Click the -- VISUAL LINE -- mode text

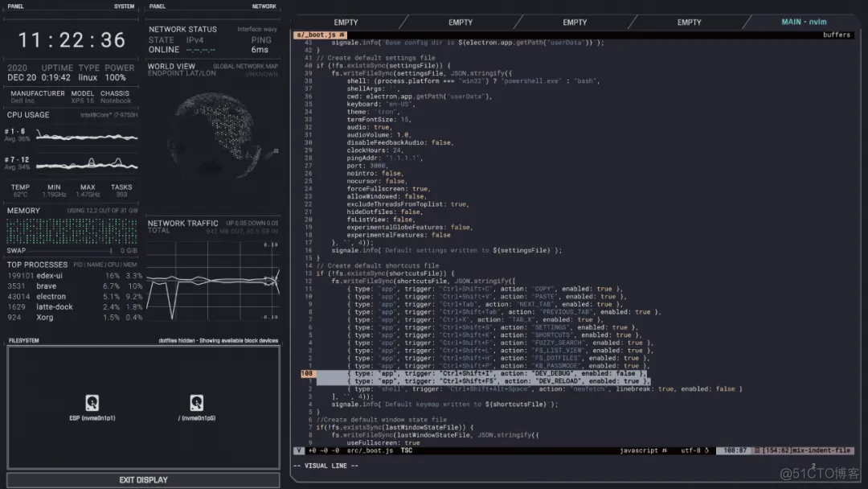325,466
